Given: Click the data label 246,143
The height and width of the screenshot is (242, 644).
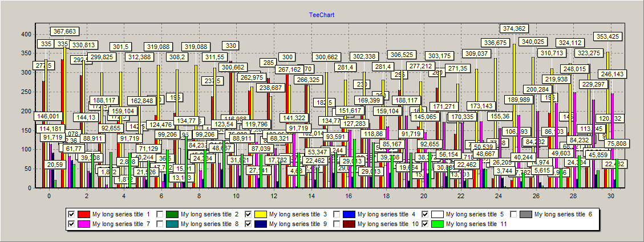Looking at the screenshot, I should 613,74.
